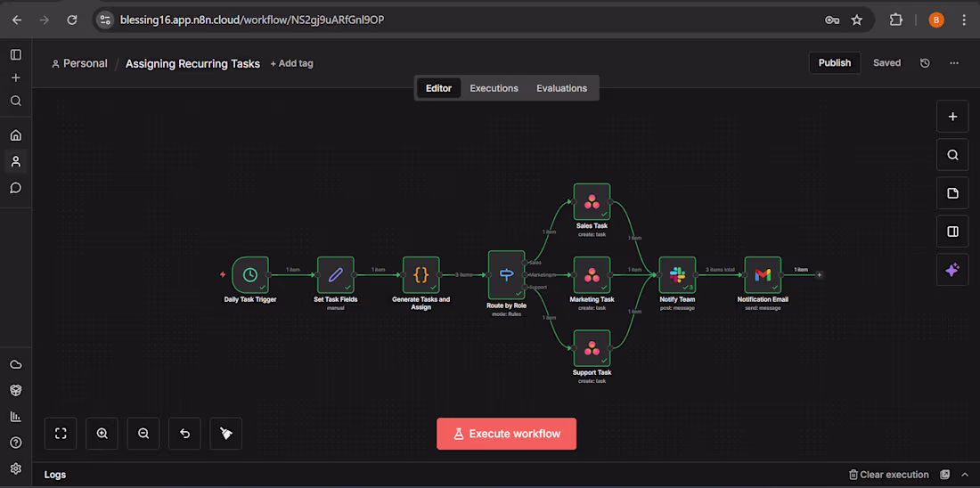Click the add node plus button on canvas

coord(952,117)
